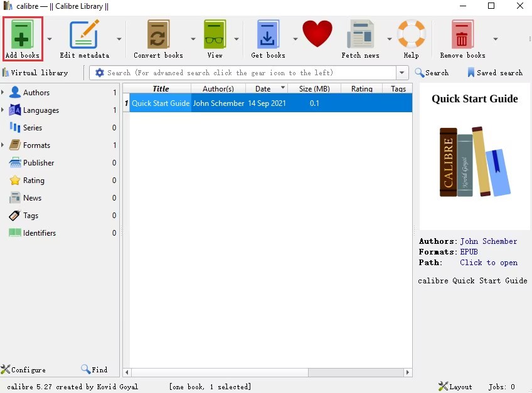The width and height of the screenshot is (532, 393).
Task: Click the News category icon
Action: (15, 197)
